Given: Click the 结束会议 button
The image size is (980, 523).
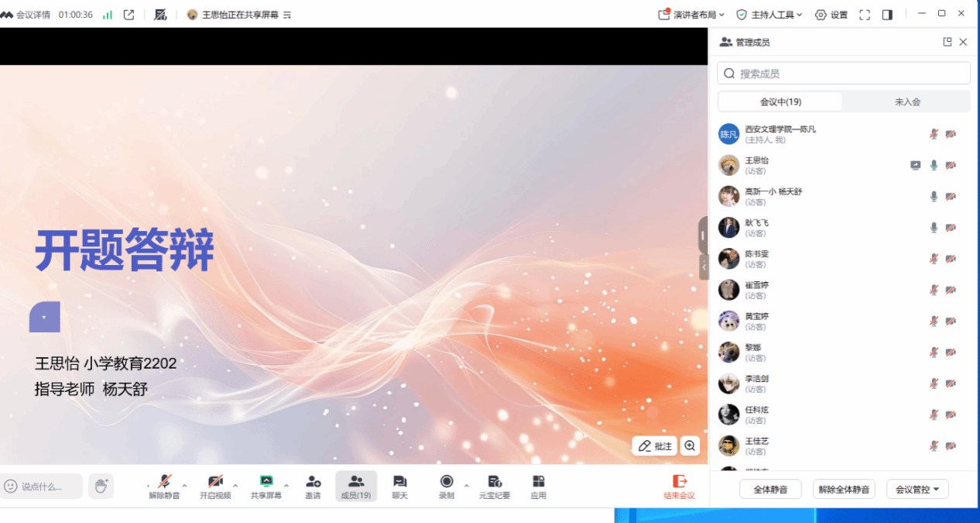Looking at the screenshot, I should click(679, 487).
